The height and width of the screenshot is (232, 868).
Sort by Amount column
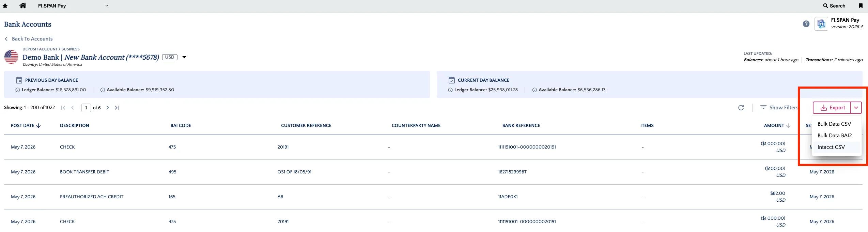click(x=777, y=126)
